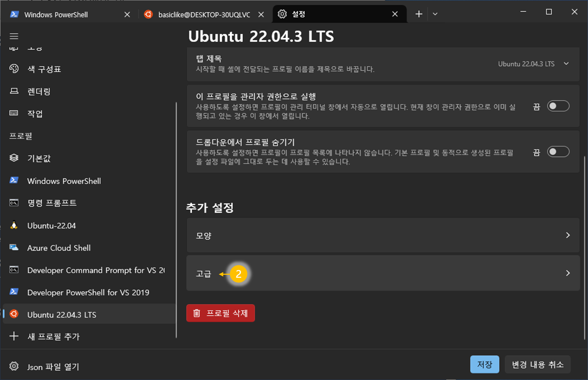Click the gear icon beside Json 파일 열기

[x=14, y=366]
